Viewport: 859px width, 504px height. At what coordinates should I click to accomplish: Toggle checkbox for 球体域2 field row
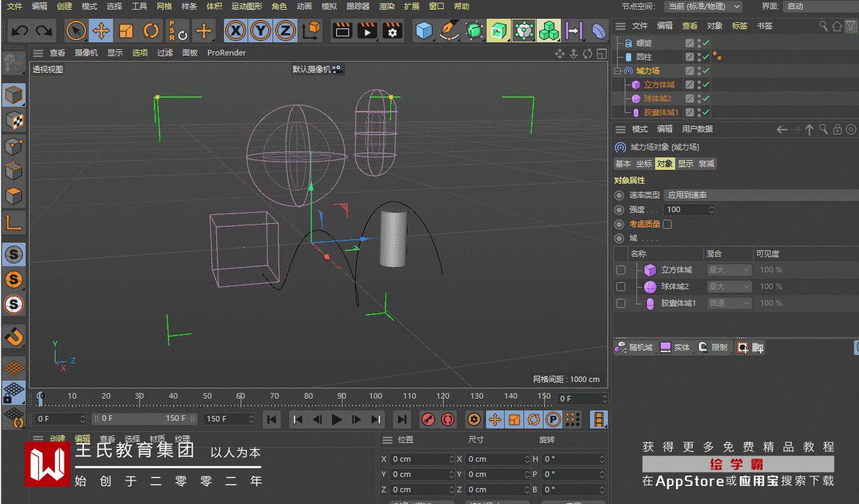pos(621,286)
